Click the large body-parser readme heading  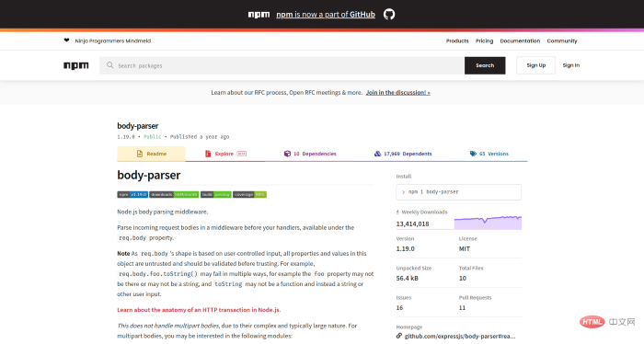coord(149,176)
